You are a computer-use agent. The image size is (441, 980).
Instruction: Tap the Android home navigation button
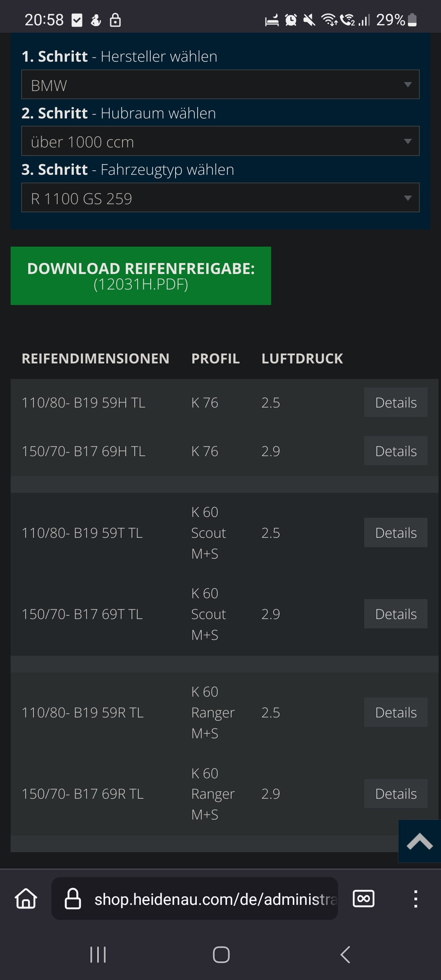[221, 955]
